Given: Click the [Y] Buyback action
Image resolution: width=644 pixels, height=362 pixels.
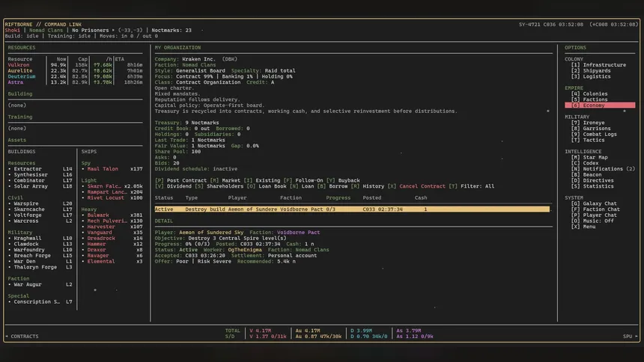Looking at the screenshot, I should click(x=343, y=180).
